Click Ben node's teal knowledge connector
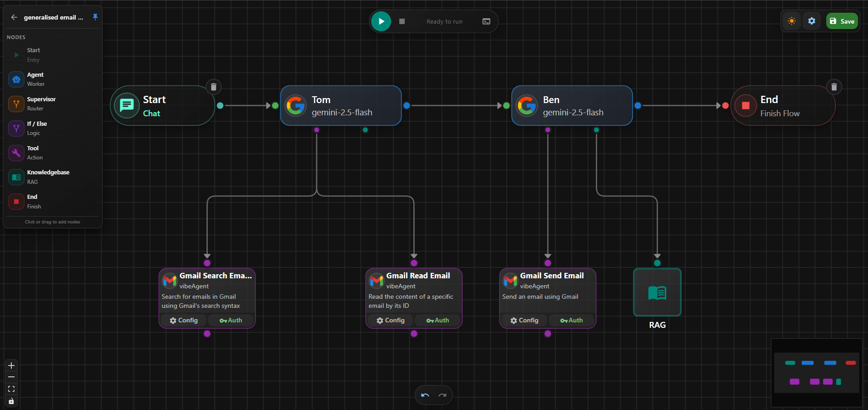The height and width of the screenshot is (410, 868). pyautogui.click(x=596, y=130)
